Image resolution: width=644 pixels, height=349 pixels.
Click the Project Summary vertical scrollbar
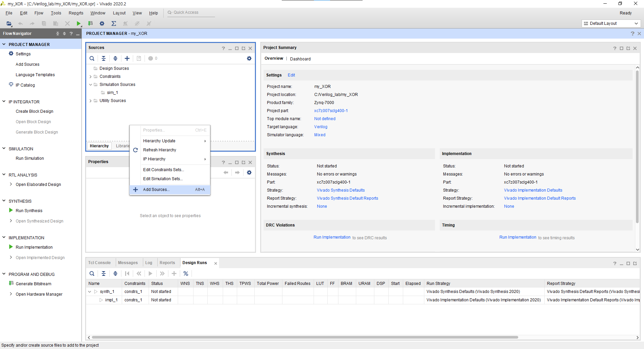tap(638, 147)
